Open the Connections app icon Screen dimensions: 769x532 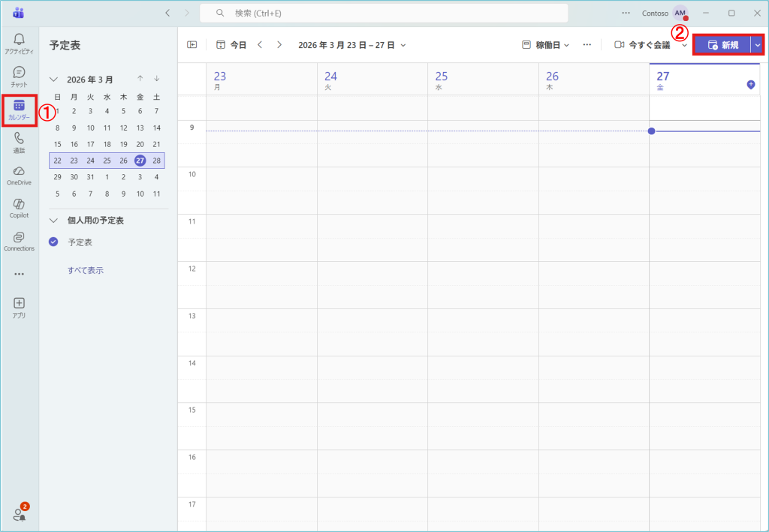click(19, 241)
